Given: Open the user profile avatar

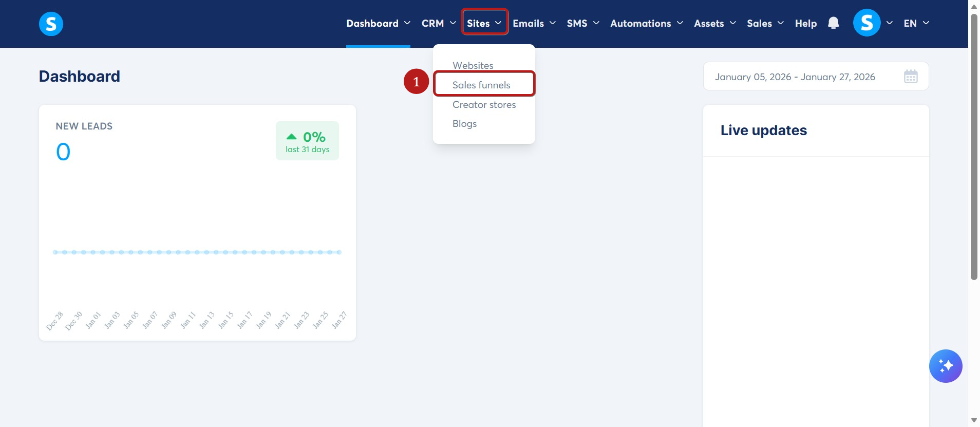Looking at the screenshot, I should [866, 23].
